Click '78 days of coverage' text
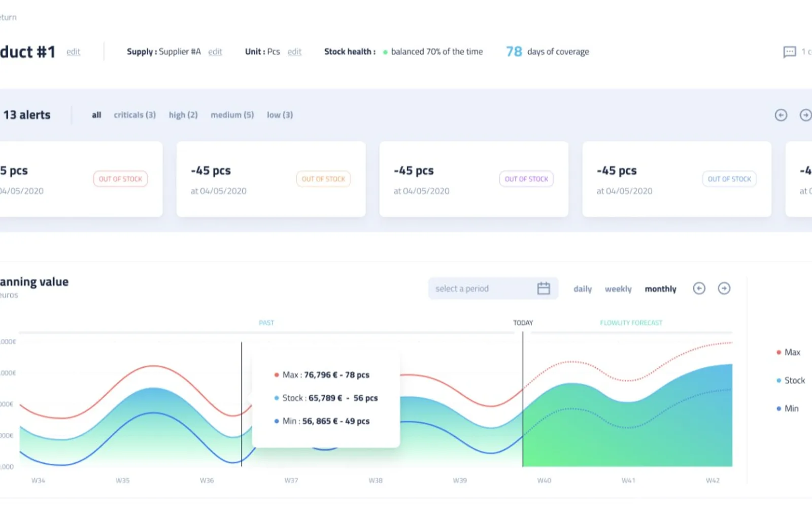 tap(548, 51)
